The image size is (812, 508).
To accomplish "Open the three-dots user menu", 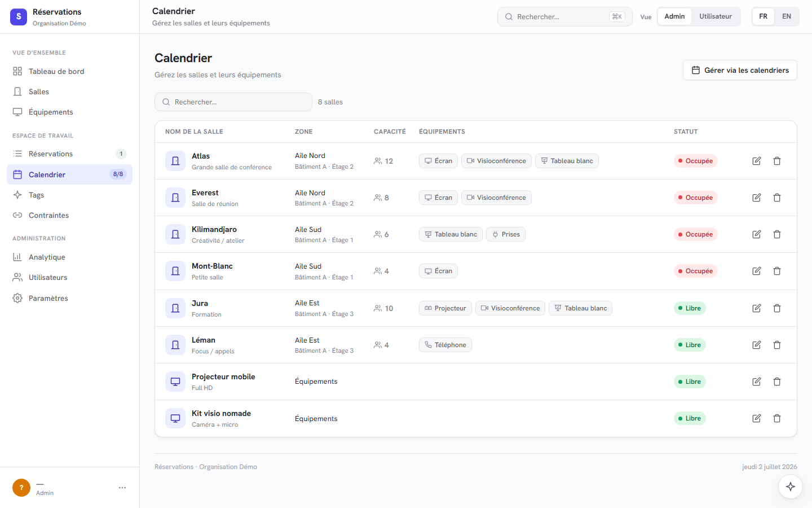I will point(122,488).
